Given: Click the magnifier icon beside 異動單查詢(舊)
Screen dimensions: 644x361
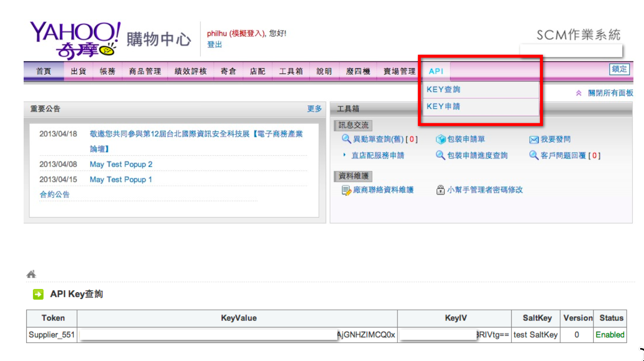Looking at the screenshot, I should (x=346, y=139).
